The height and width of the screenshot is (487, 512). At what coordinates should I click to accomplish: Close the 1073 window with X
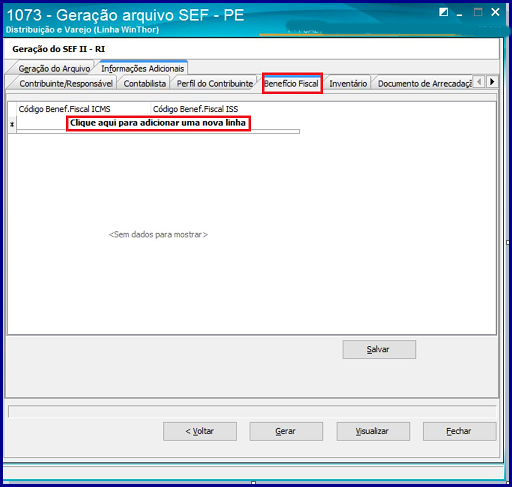click(x=495, y=12)
